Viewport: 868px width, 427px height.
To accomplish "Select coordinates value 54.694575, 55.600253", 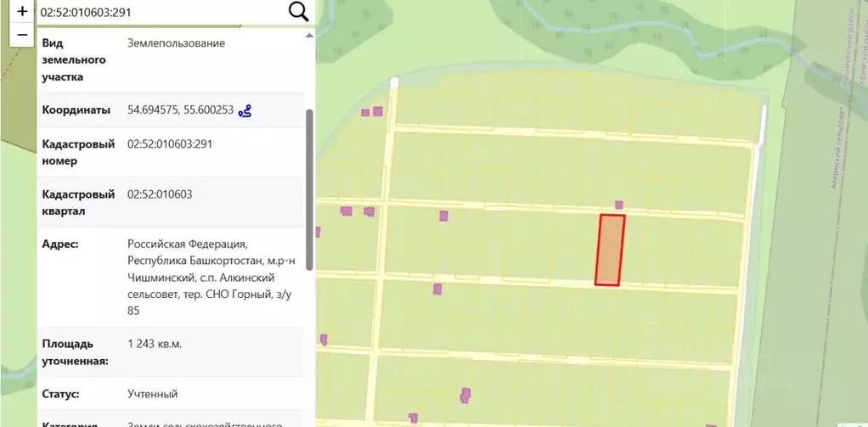I will (x=180, y=110).
